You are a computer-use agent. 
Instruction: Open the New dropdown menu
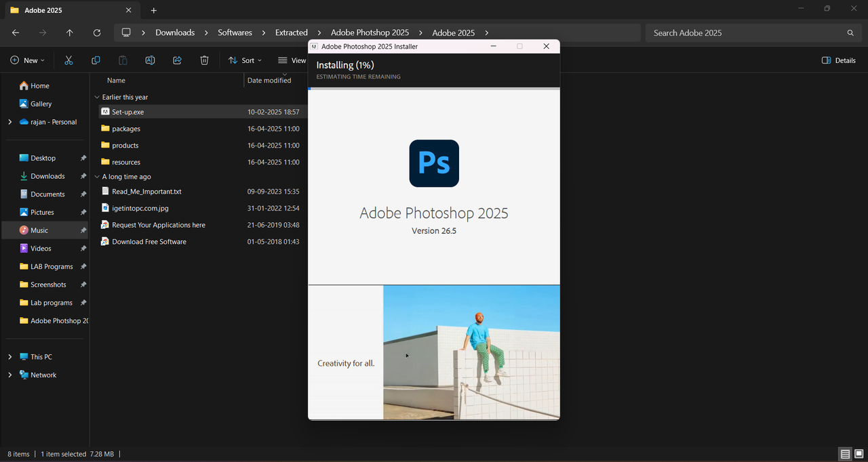pos(27,60)
